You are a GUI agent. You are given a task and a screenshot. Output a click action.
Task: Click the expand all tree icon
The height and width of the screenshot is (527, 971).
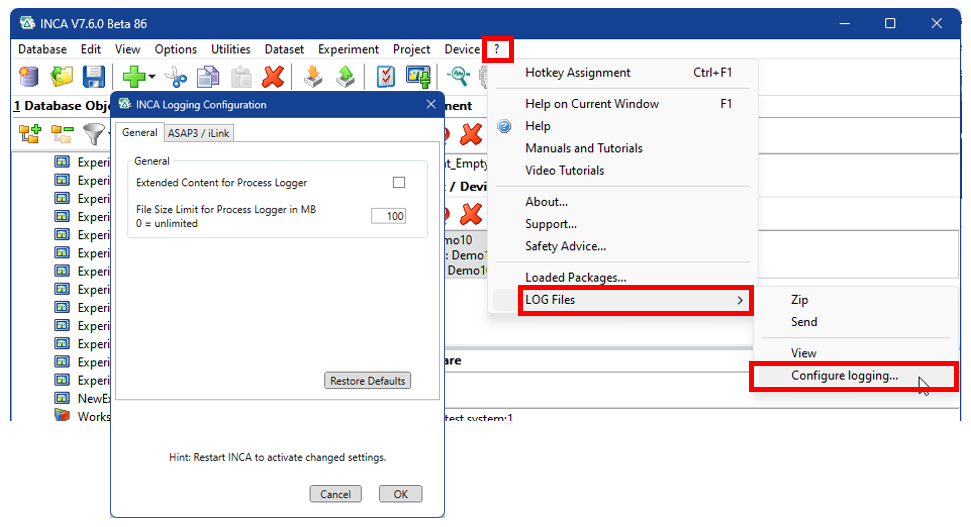(x=30, y=133)
